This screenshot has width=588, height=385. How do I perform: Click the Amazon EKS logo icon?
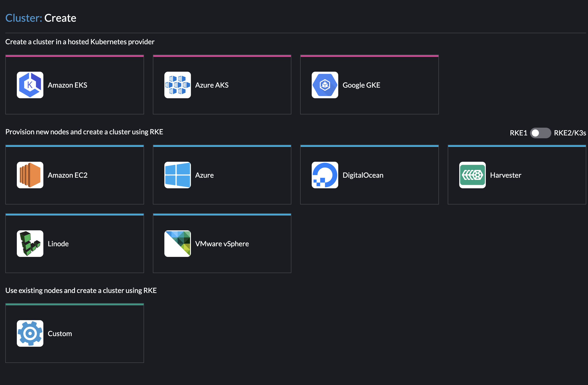coord(30,85)
